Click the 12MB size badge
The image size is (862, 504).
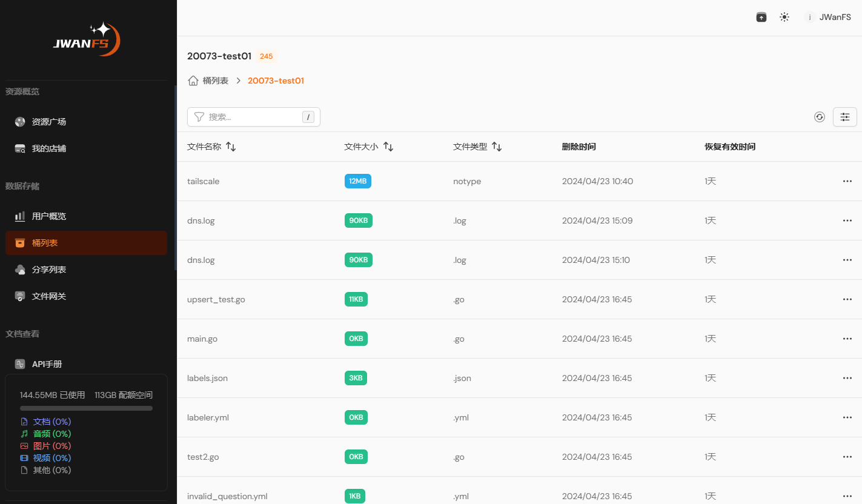[358, 181]
